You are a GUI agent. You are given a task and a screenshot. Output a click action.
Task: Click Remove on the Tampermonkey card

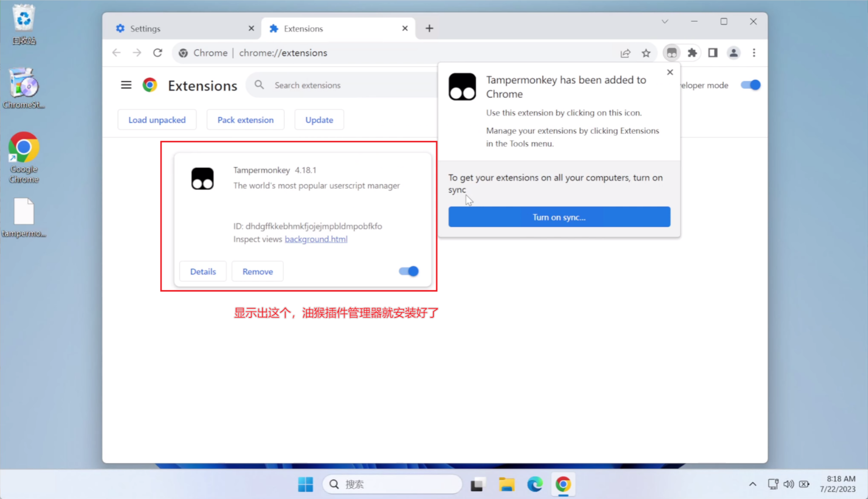(x=258, y=271)
